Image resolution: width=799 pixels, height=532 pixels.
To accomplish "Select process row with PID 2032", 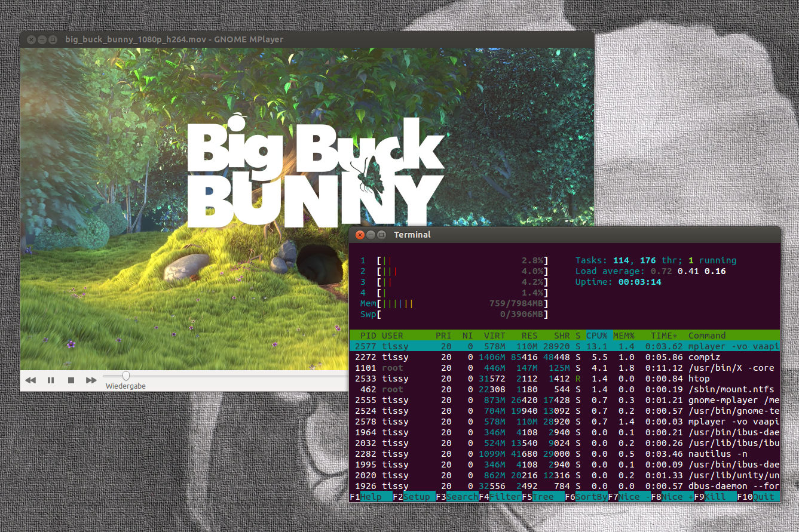I will pos(565,443).
